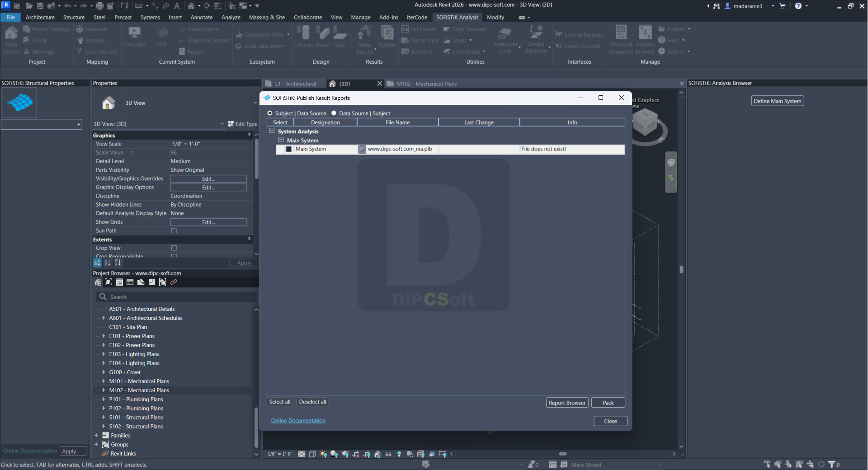Collapse the Extents properties section
This screenshot has width=868, height=470.
[x=249, y=239]
